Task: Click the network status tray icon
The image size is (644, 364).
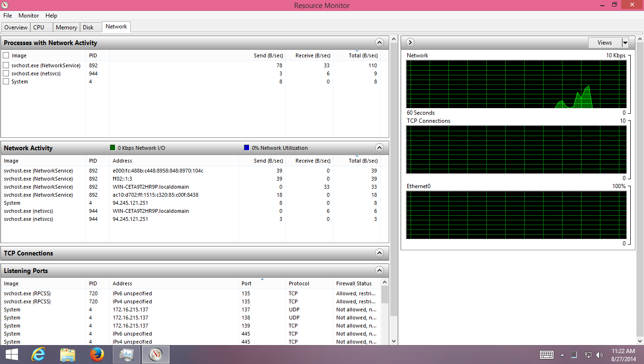Action: [588, 355]
